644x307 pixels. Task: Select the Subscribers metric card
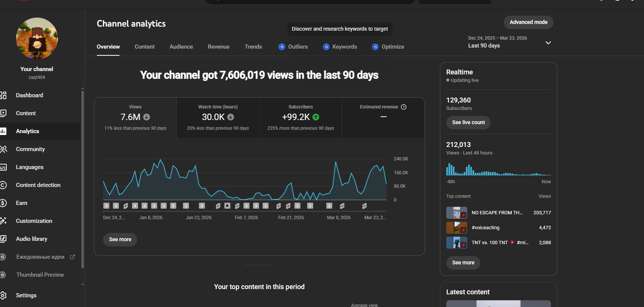point(301,118)
